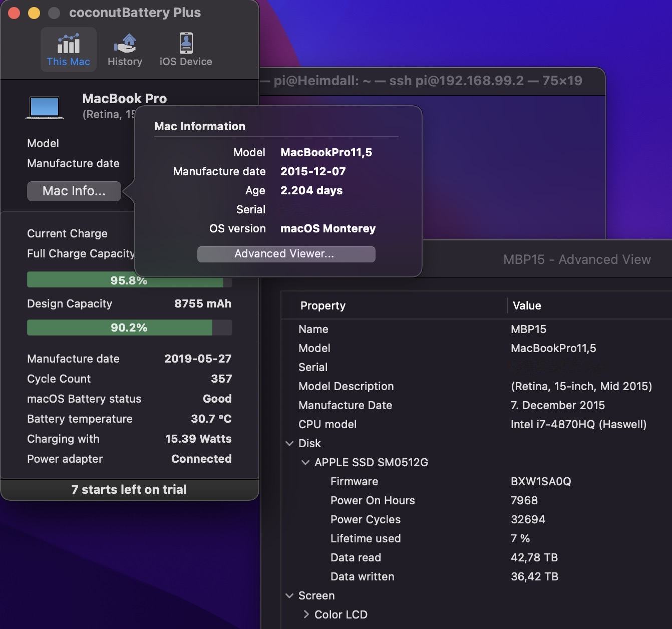Select the Name row in Advanced View
Viewport: 672px width, 629px height.
[476, 329]
